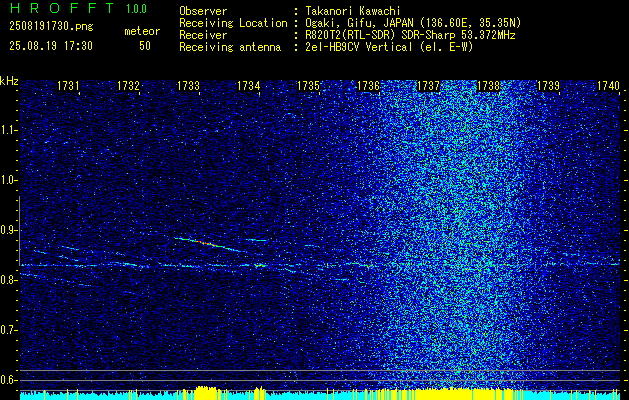629x400 pixels.
Task: Click the Ogaki, Gifu, JAPAN coordinates text
Action: 413,23
